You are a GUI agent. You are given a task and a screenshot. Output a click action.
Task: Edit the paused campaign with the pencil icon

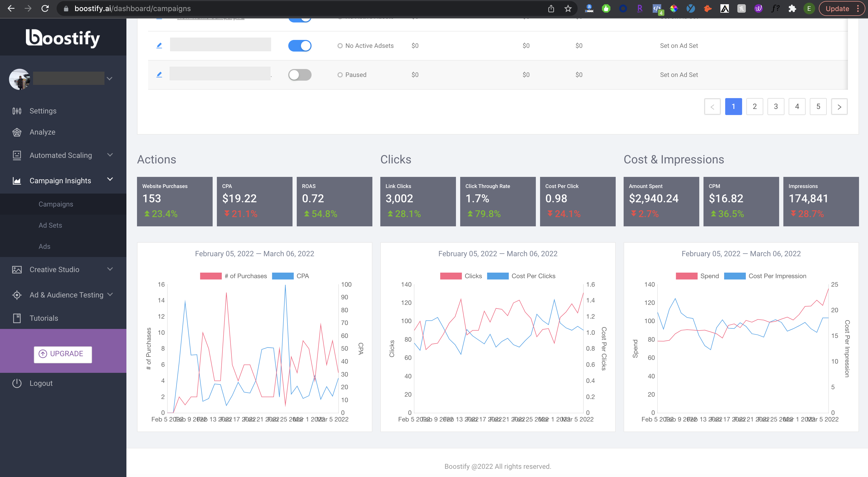click(159, 75)
